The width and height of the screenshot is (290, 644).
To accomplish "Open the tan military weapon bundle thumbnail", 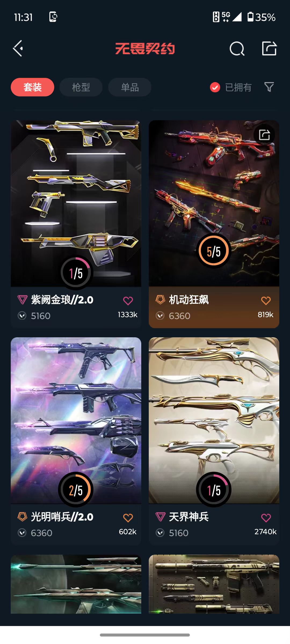I will point(214,584).
